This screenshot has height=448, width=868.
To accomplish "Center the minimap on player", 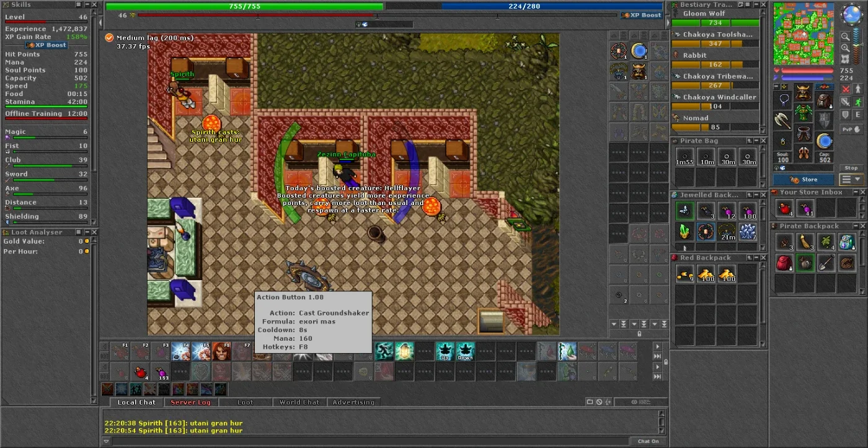I will point(845,59).
